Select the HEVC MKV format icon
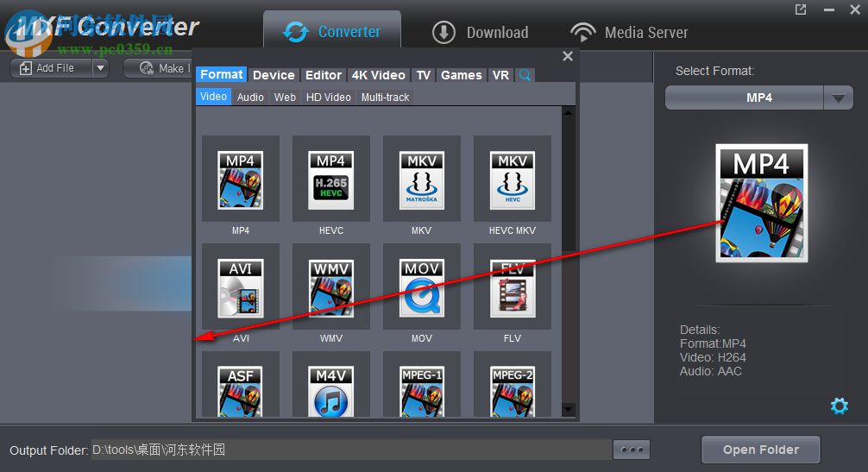 coord(512,179)
